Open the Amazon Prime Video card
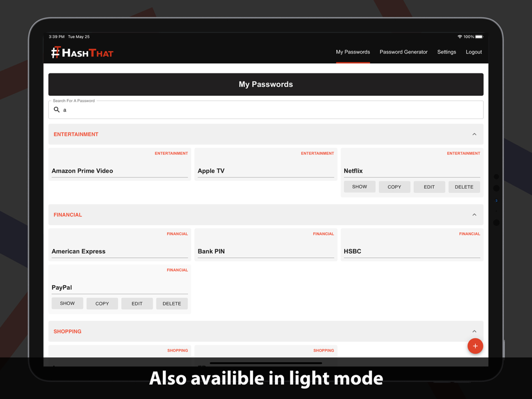The height and width of the screenshot is (399, 532). pyautogui.click(x=120, y=164)
